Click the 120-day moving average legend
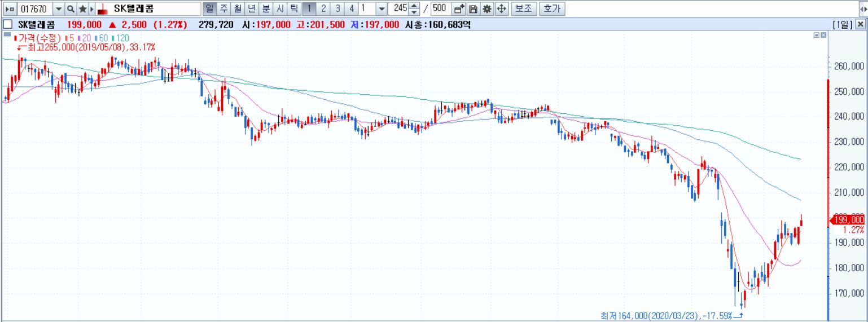 (x=121, y=37)
